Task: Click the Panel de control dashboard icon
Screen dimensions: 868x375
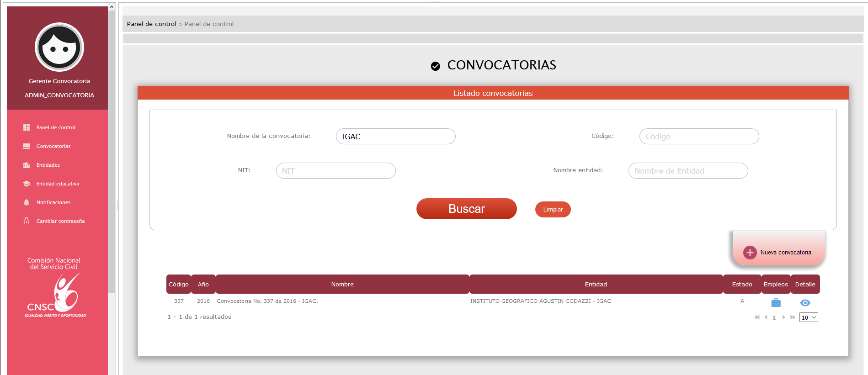Action: click(x=27, y=127)
